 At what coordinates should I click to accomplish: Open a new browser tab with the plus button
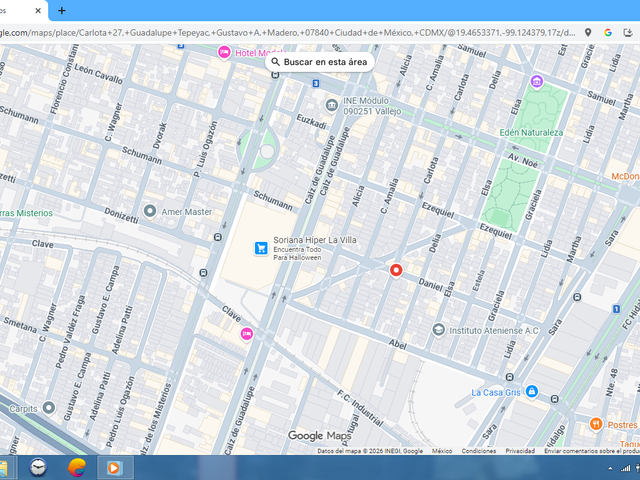coord(62,11)
